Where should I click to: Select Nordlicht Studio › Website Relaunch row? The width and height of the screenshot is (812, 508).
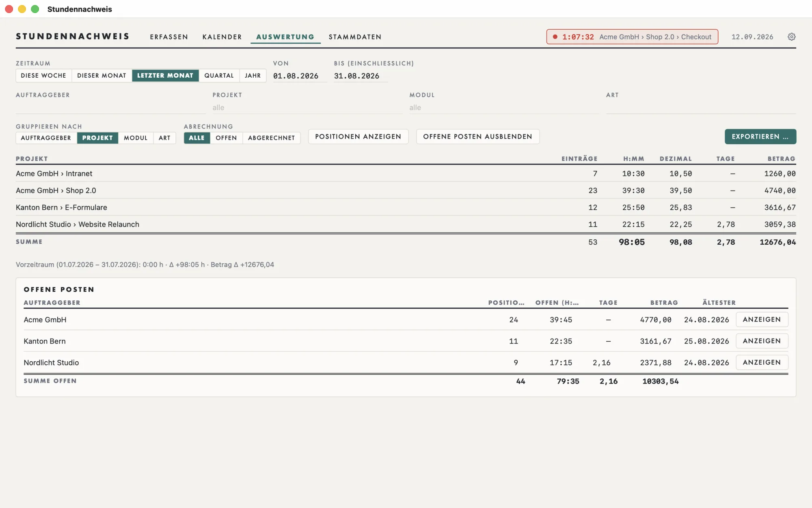406,224
